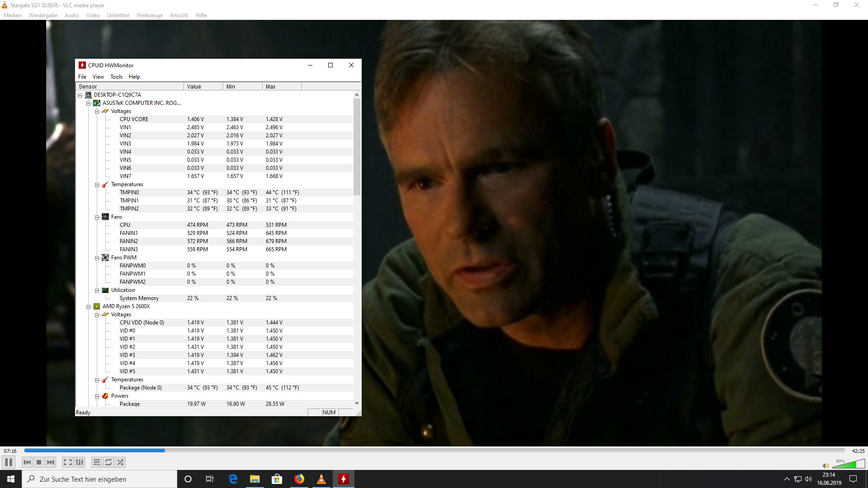
Task: Click the Max column header
Action: pos(281,86)
